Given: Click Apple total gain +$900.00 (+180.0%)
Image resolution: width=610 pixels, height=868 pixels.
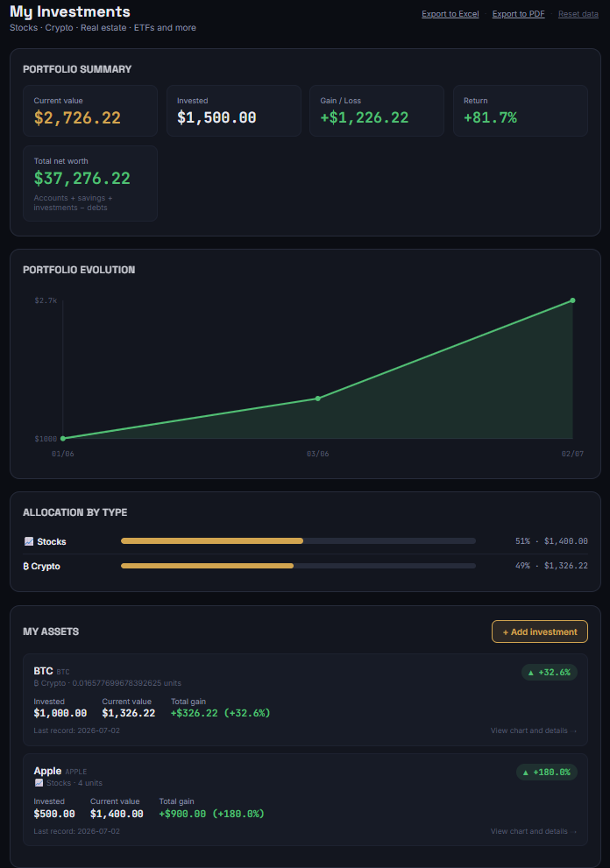Looking at the screenshot, I should 211,814.
